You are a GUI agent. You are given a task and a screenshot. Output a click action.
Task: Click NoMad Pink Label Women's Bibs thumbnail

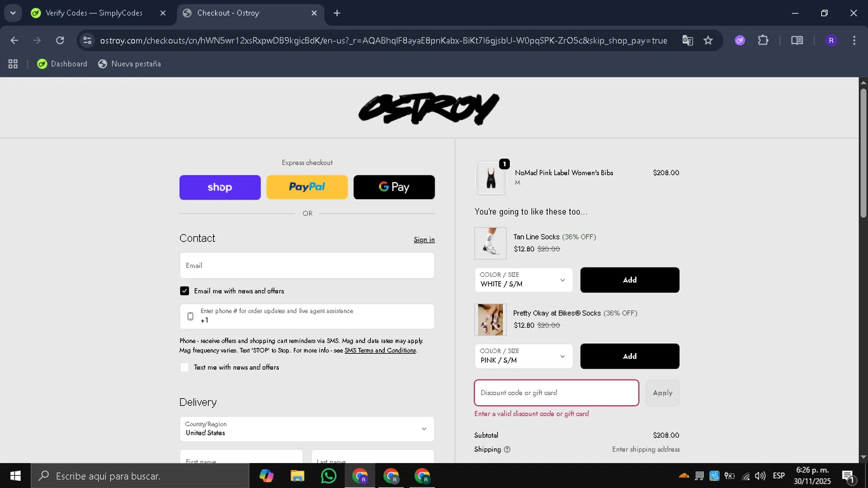point(491,178)
